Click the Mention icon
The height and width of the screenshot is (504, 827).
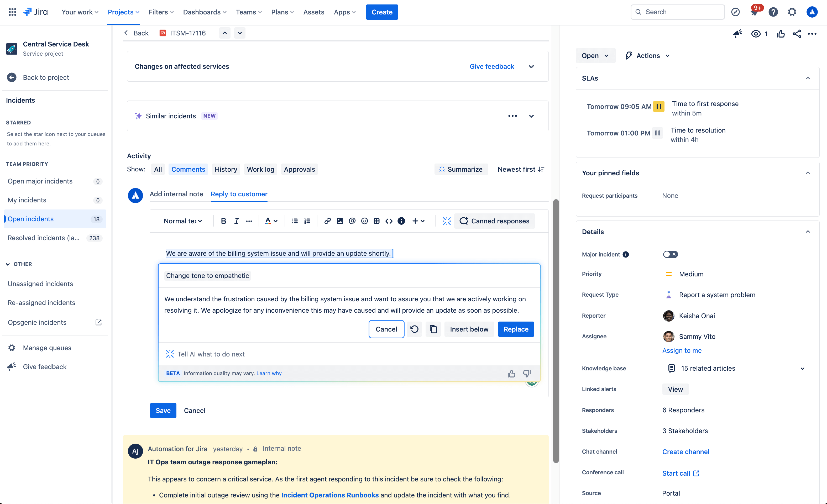[x=352, y=221]
